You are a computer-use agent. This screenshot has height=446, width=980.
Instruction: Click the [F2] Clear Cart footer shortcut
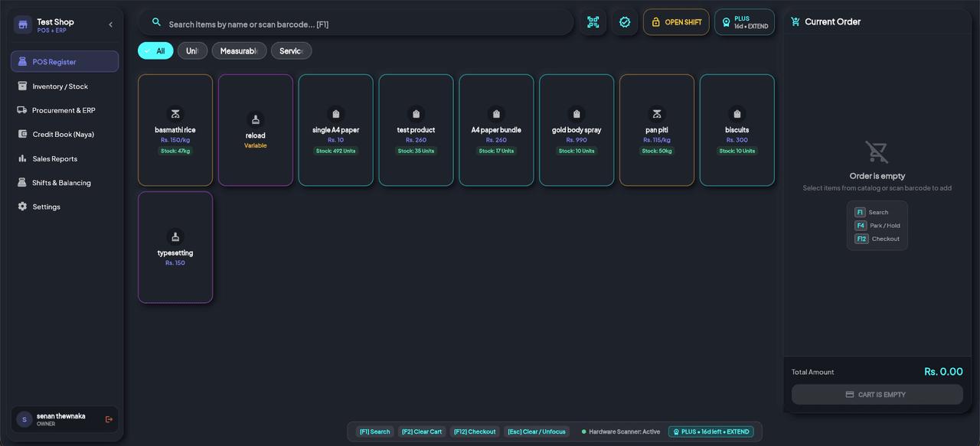pyautogui.click(x=422, y=431)
